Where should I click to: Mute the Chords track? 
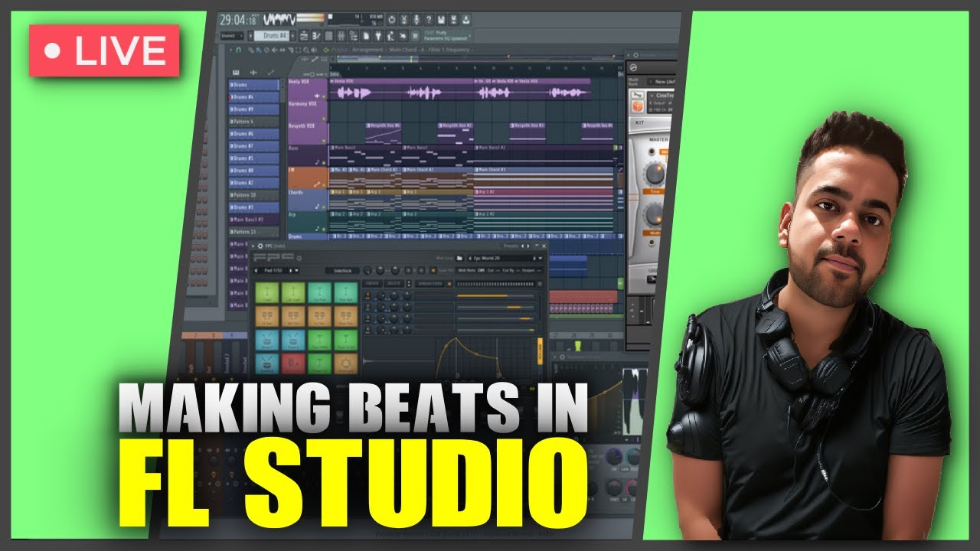pos(324,207)
